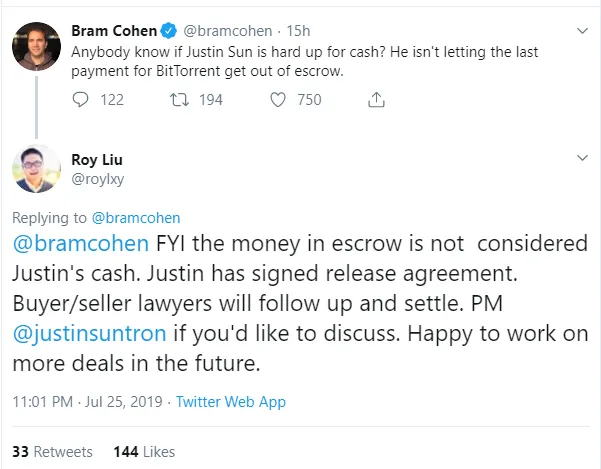The width and height of the screenshot is (601, 469).
Task: Click the Twitter Web App source link
Action: (x=231, y=401)
